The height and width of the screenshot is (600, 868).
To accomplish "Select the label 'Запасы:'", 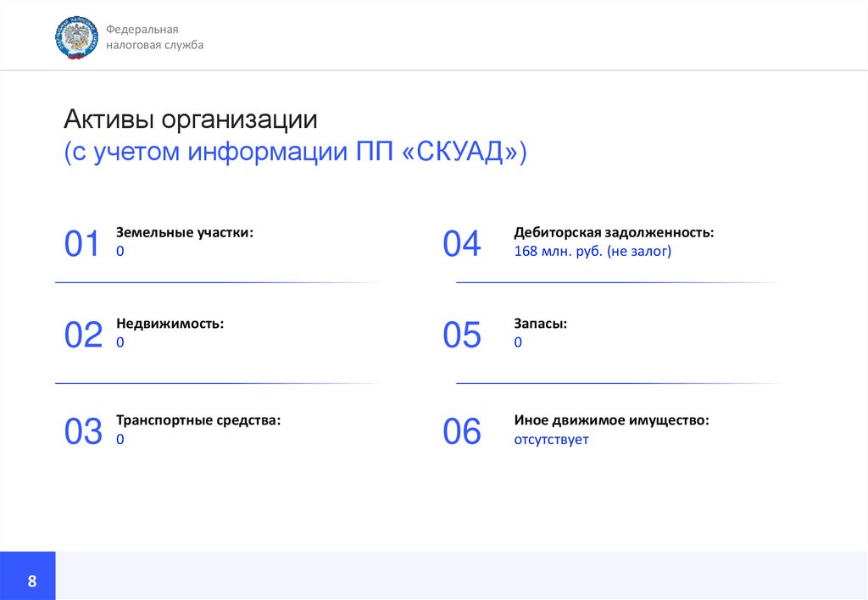I will (x=540, y=324).
